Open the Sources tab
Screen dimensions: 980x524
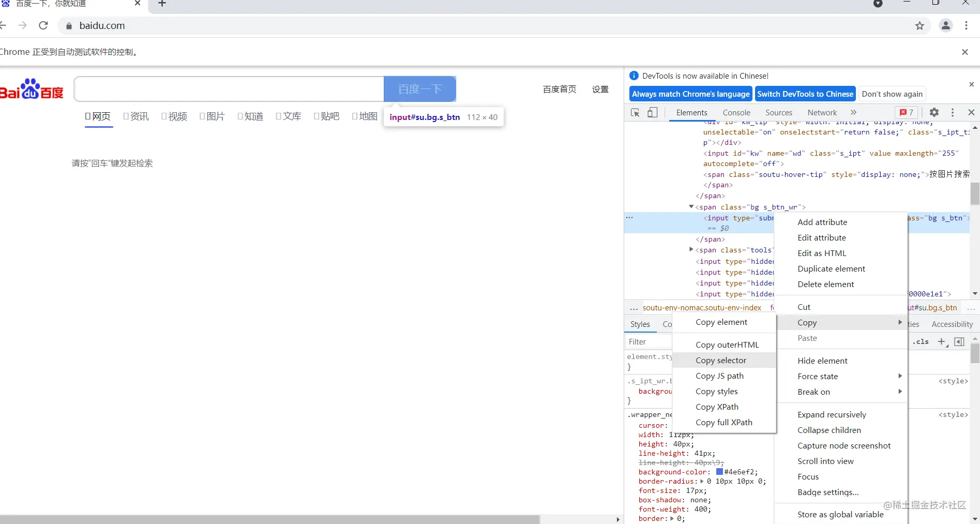pos(779,112)
